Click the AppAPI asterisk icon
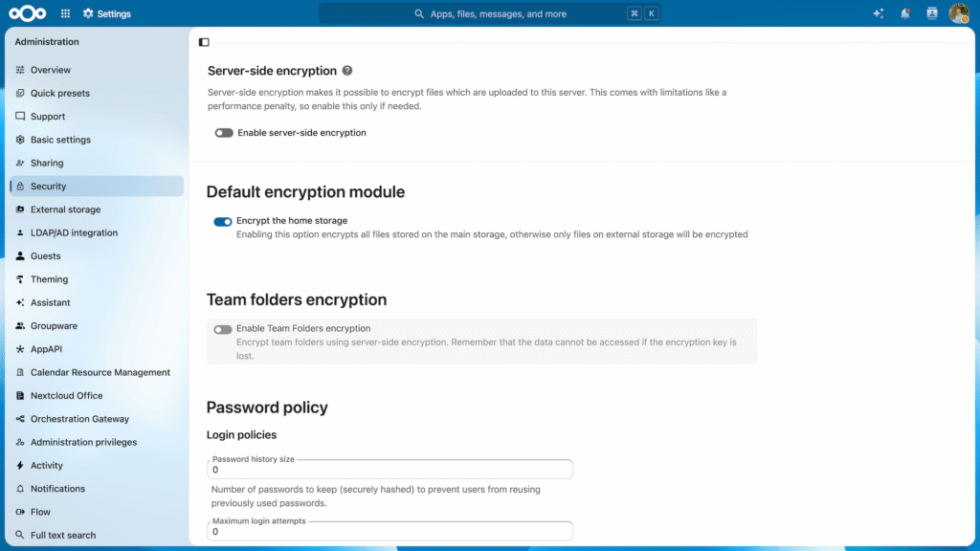This screenshot has height=551, width=980. [x=20, y=349]
